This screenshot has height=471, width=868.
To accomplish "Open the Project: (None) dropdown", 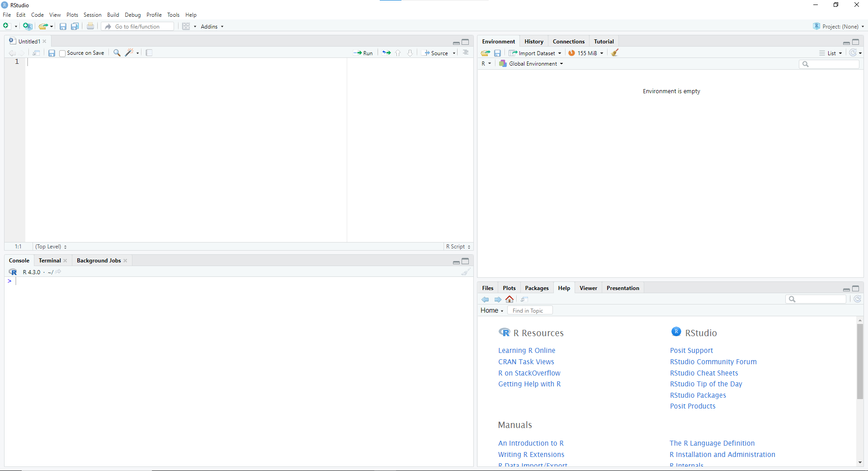I will [x=839, y=26].
